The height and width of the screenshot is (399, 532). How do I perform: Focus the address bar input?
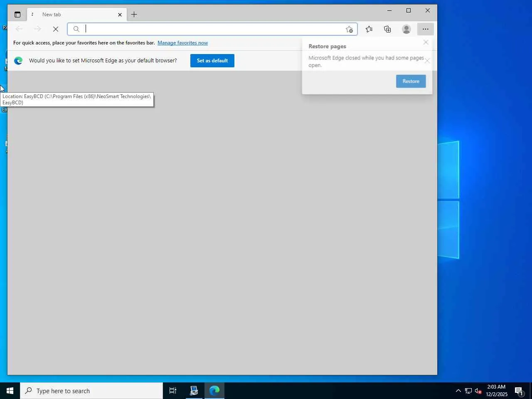coord(212,29)
